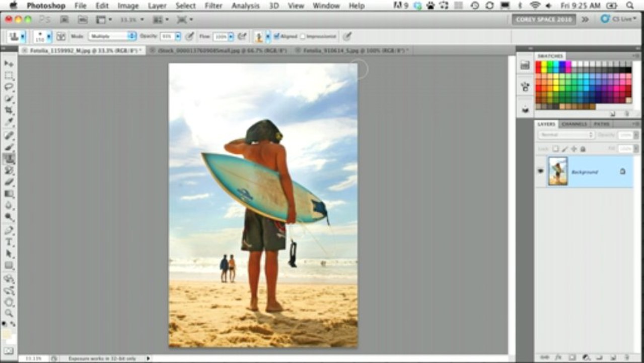The image size is (644, 363).
Task: Toggle Lock image pixels brush icon
Action: pos(565,149)
